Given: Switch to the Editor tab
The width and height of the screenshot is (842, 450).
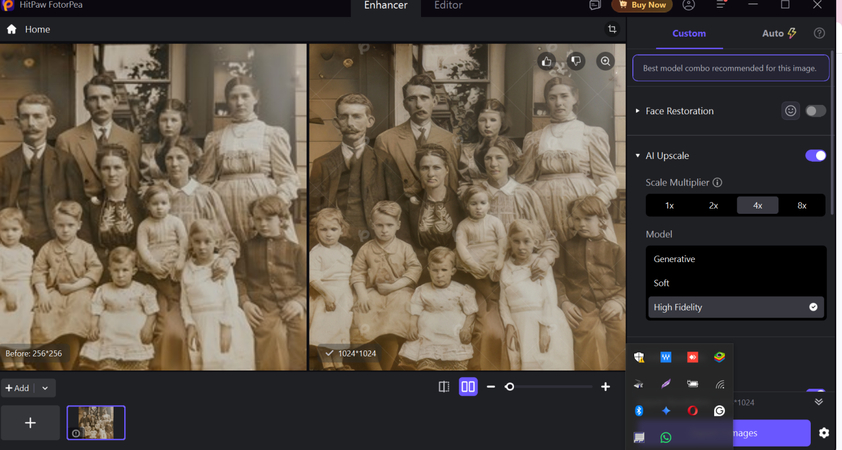Looking at the screenshot, I should point(448,5).
